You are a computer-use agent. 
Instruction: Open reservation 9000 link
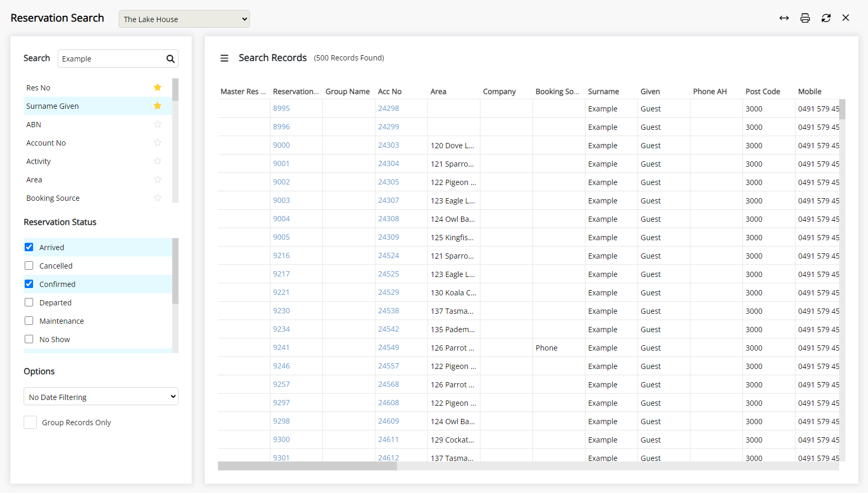pos(281,145)
